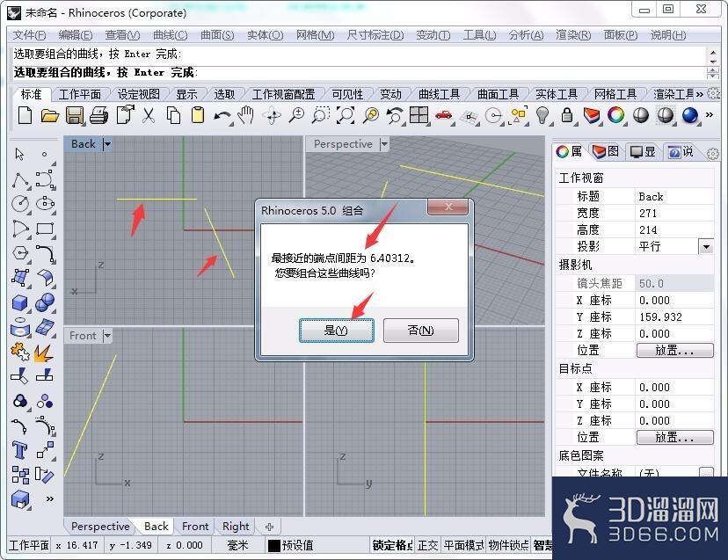Screen dimensions: 728x560
Task: Open the color wheel Object Properties icon
Action: pos(616,115)
